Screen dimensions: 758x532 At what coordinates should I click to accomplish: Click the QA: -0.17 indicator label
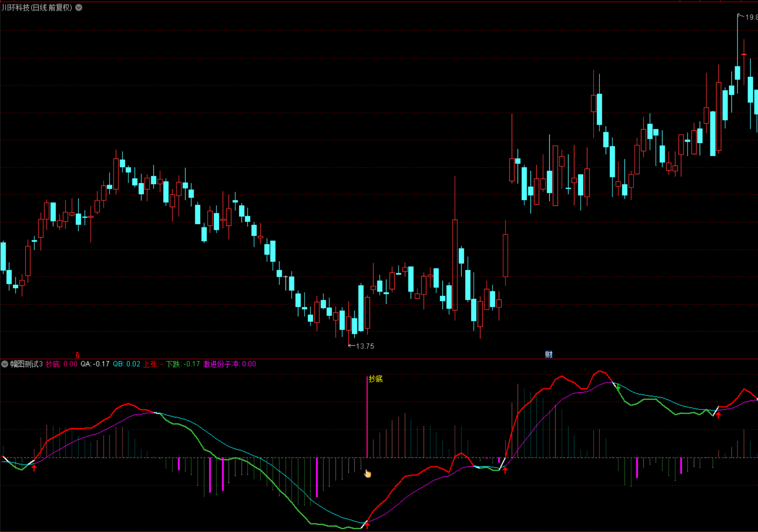click(95, 364)
